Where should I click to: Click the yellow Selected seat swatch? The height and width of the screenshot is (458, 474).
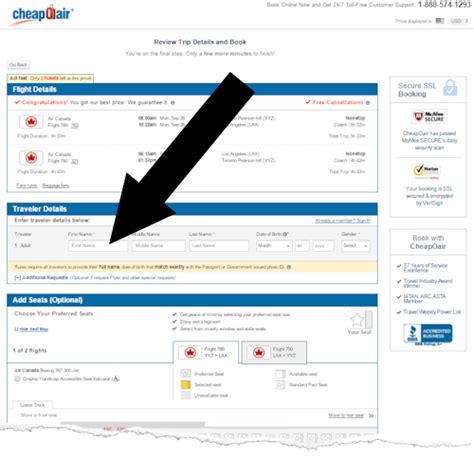pyautogui.click(x=185, y=385)
